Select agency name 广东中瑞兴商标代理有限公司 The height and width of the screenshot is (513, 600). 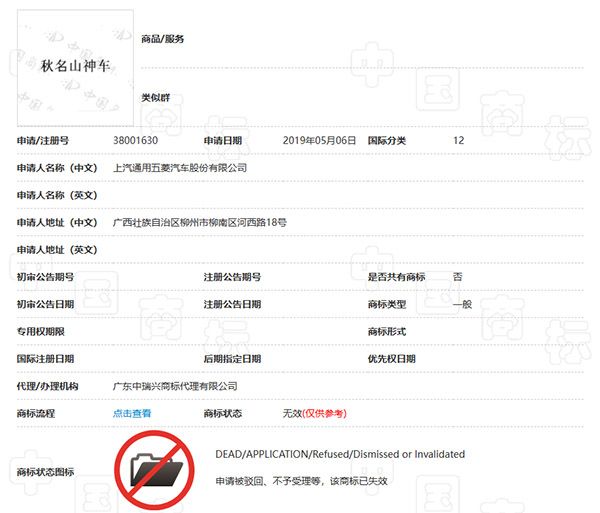(x=176, y=385)
